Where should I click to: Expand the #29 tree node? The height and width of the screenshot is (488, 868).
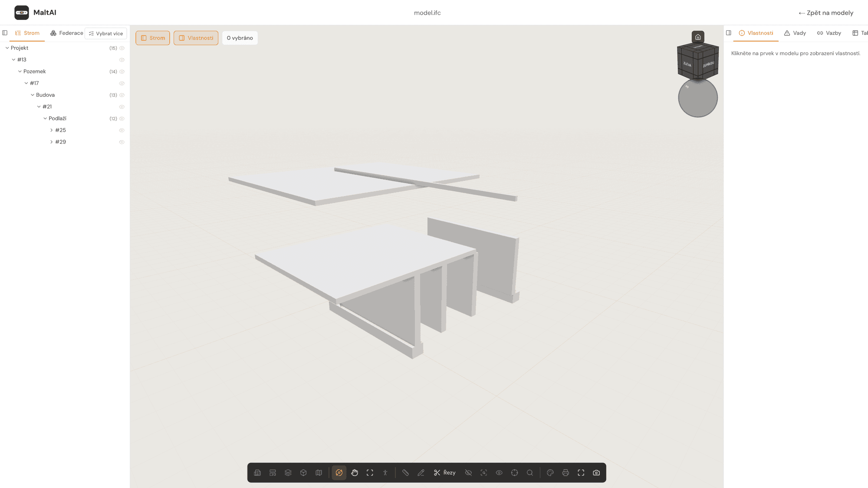click(52, 142)
